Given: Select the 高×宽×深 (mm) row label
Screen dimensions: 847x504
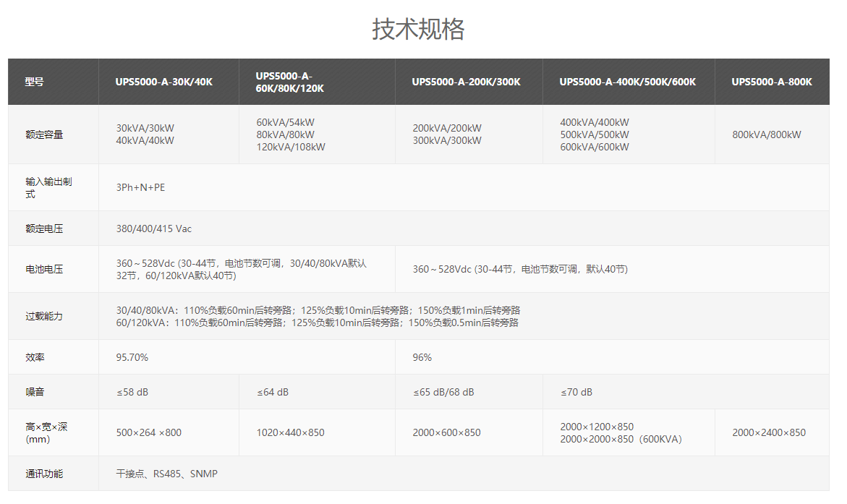Looking at the screenshot, I should [46, 432].
